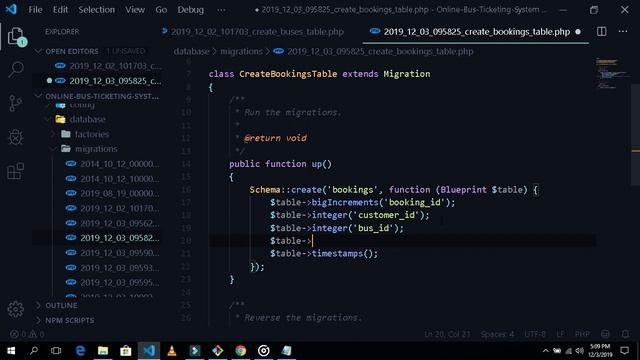The width and height of the screenshot is (640, 360).
Task: Open the feedback smiley in status bar
Action: click(605, 334)
